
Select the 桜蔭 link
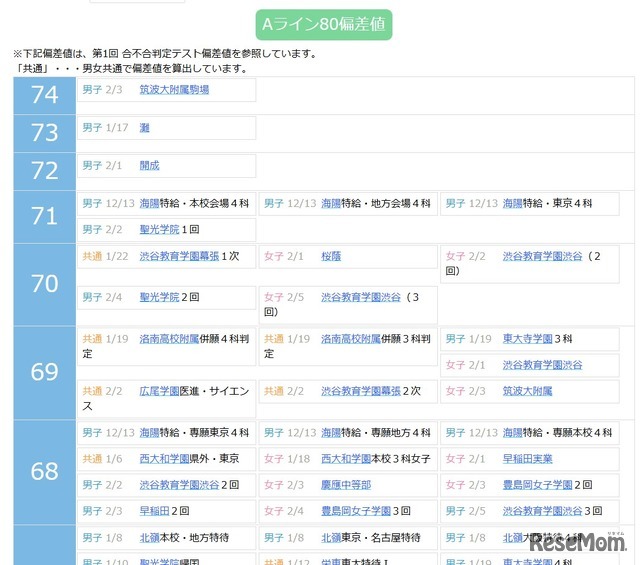point(331,256)
